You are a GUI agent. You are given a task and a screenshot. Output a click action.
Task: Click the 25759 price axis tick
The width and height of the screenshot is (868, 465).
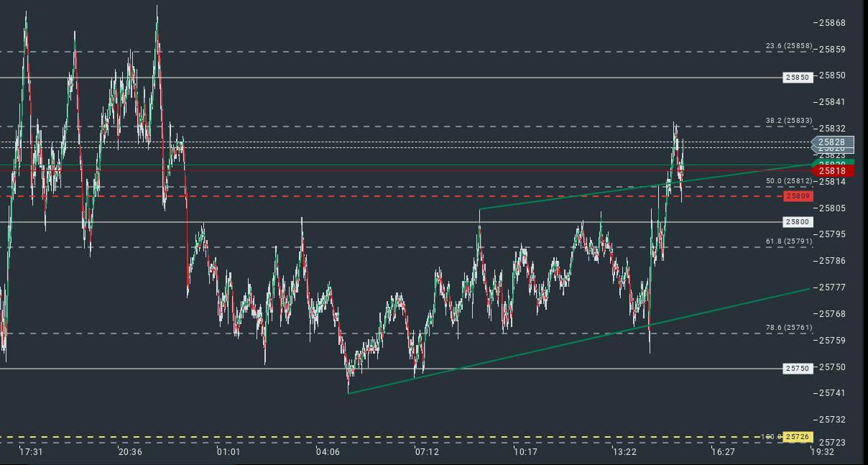pos(832,341)
